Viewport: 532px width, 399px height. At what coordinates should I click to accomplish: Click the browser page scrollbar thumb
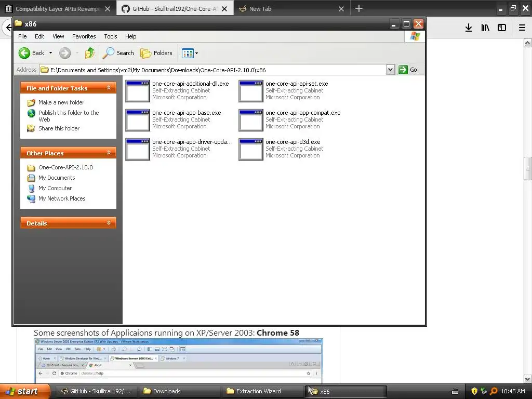click(528, 169)
